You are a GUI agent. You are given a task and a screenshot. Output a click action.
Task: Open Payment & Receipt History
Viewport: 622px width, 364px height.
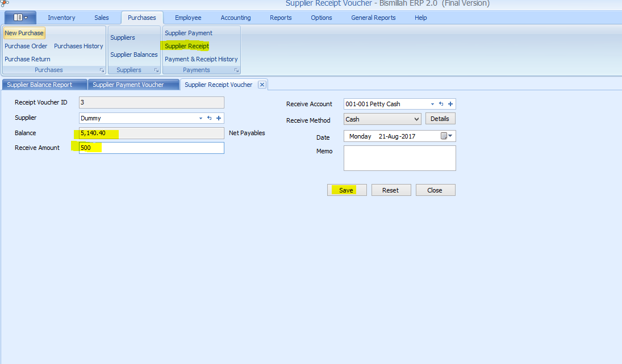tap(201, 59)
